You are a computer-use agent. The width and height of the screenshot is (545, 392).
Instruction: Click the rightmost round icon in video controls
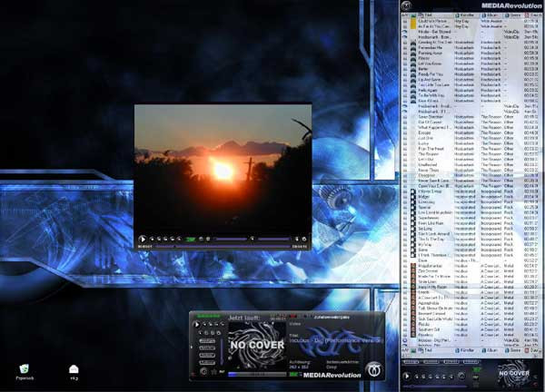304,239
